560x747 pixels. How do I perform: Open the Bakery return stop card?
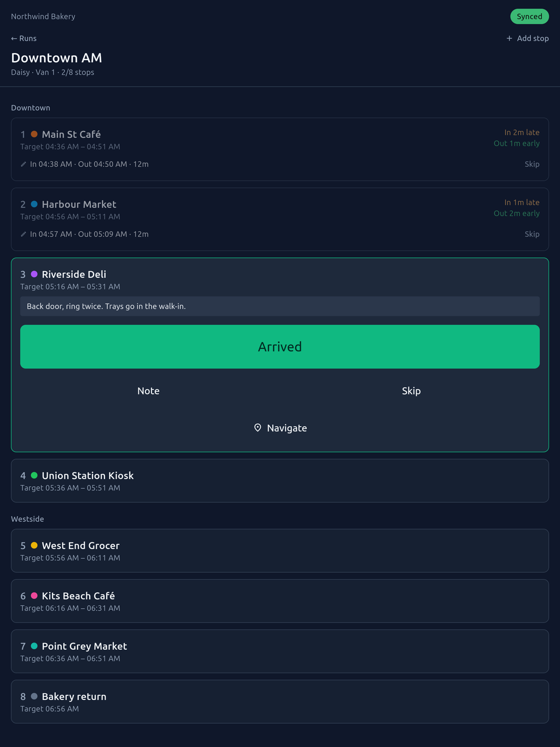[280, 702]
